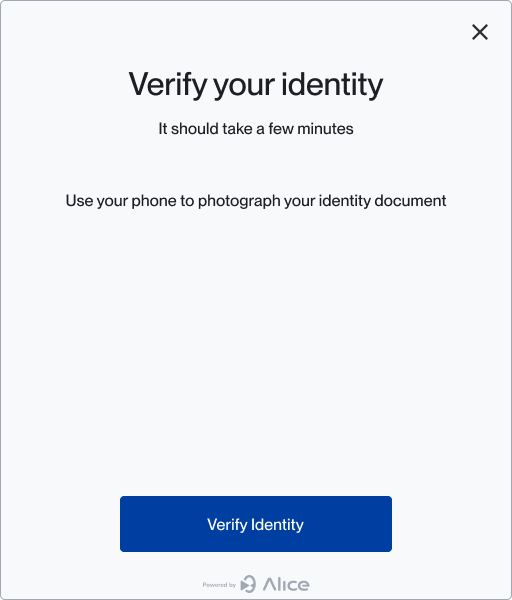
Task: Click 'Use your phone' in the instruction
Action: click(121, 201)
